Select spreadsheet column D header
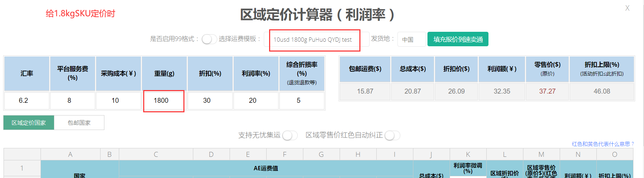 click(x=211, y=154)
